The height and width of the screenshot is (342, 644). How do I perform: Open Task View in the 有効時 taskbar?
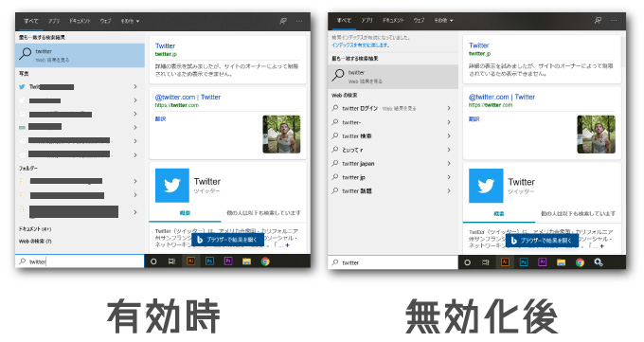[x=171, y=261]
